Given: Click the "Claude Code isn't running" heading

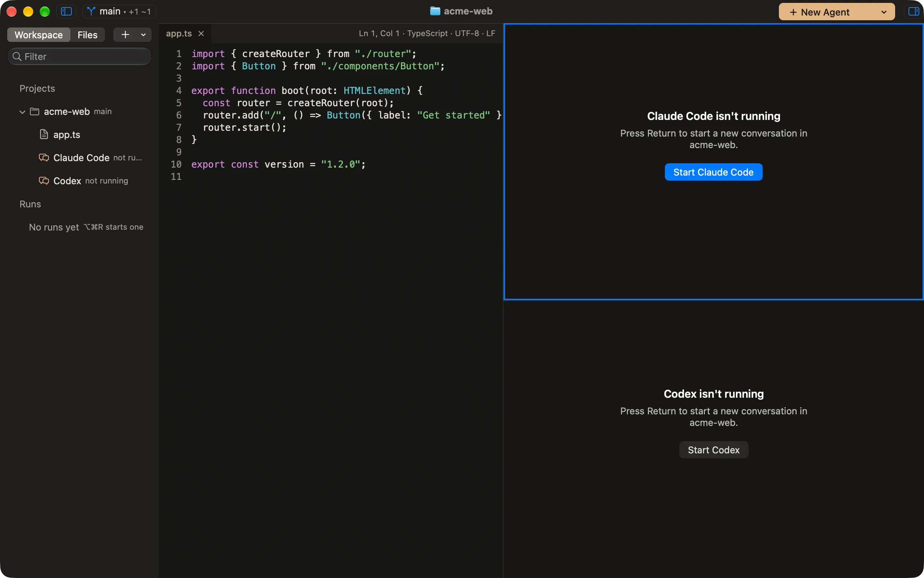Looking at the screenshot, I should (x=714, y=116).
